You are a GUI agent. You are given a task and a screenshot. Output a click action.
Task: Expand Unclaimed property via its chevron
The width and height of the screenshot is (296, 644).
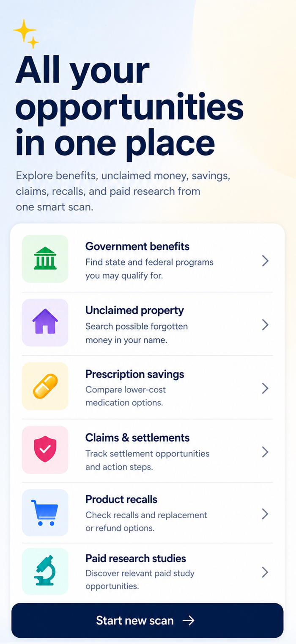pos(265,325)
